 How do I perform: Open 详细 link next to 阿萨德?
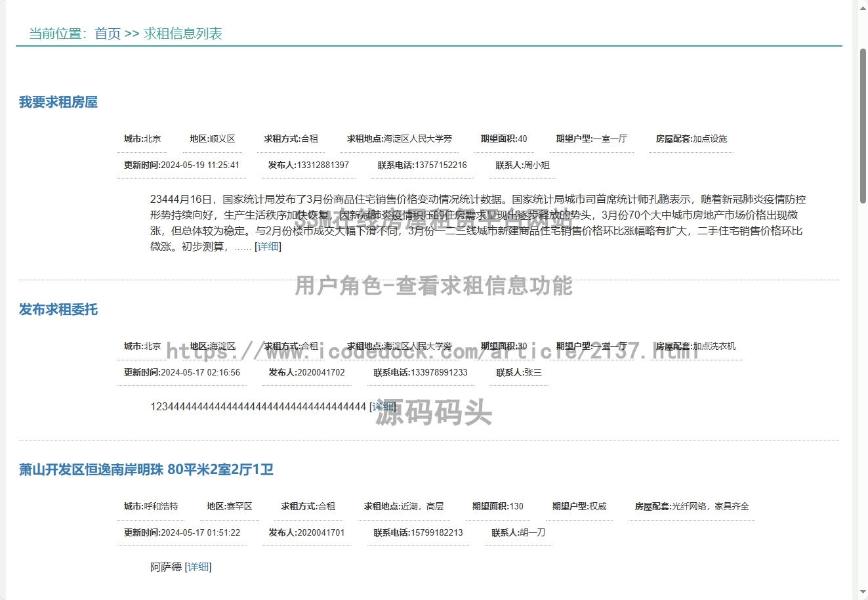[x=198, y=567]
